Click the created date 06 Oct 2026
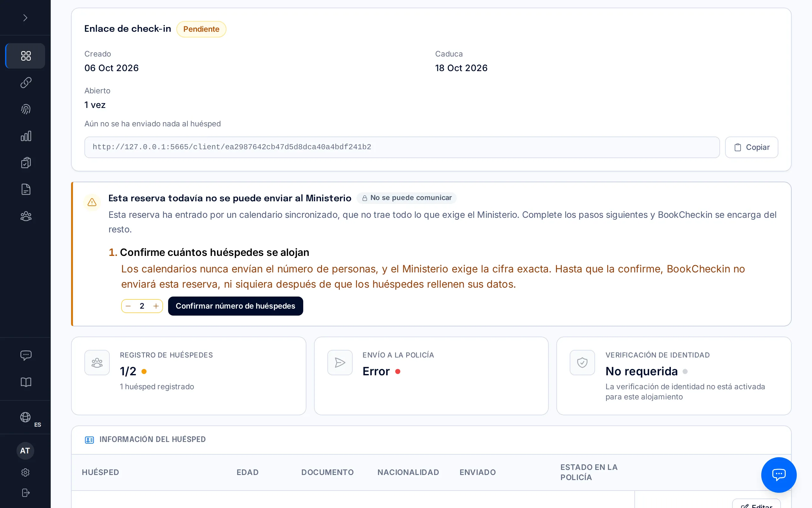This screenshot has height=508, width=812. tap(112, 68)
